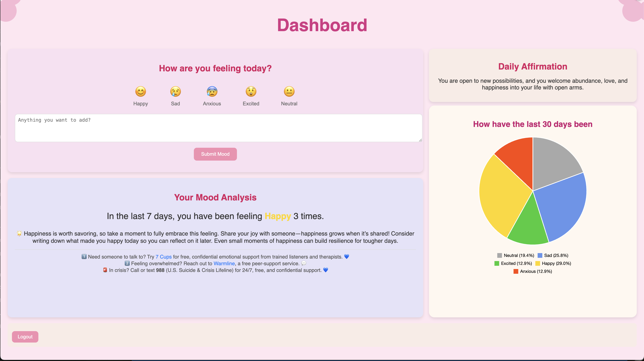644x361 pixels.
Task: Select the Happy mood emoji
Action: pos(140,91)
